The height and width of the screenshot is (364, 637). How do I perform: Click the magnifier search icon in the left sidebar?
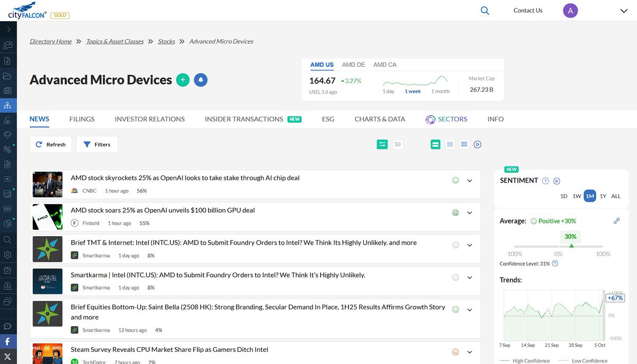pyautogui.click(x=7, y=240)
